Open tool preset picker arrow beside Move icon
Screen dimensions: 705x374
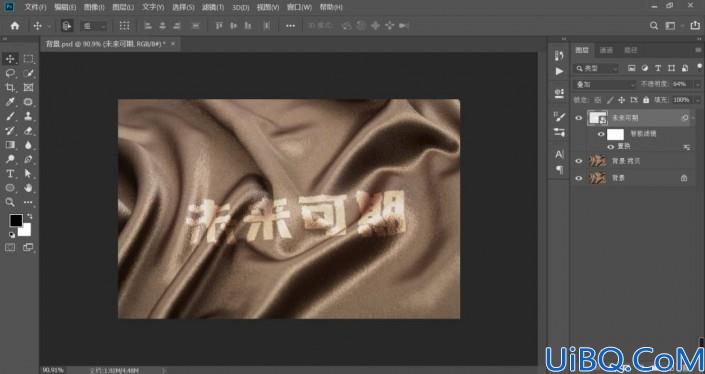[49, 27]
